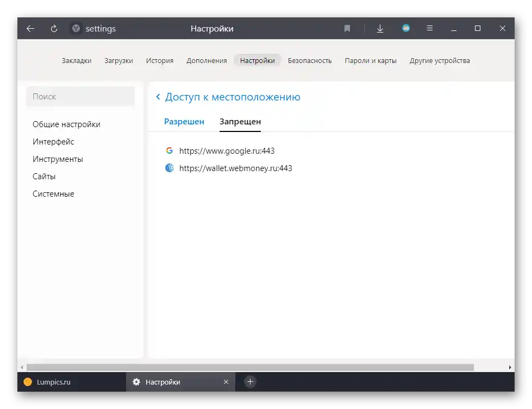Click the Настройки page title in the title bar
The height and width of the screenshot is (409, 532).
pos(212,28)
